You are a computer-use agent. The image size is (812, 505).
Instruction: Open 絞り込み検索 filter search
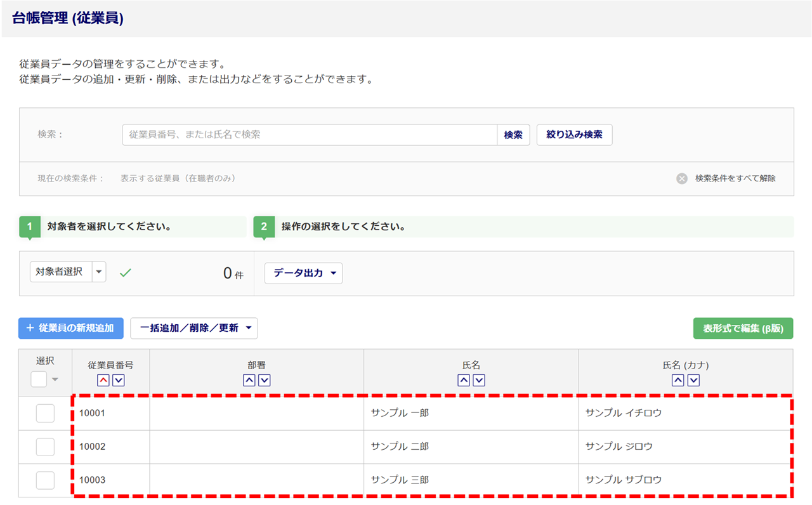[x=574, y=135]
